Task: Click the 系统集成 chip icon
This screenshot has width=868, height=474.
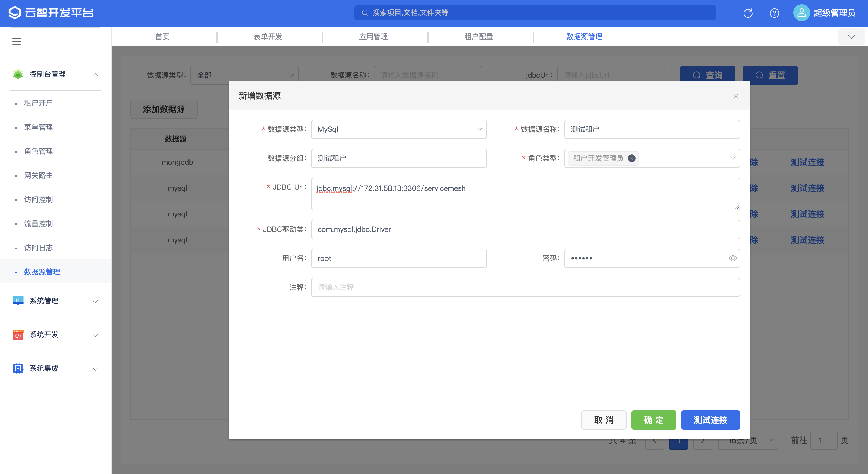Action: coord(18,368)
